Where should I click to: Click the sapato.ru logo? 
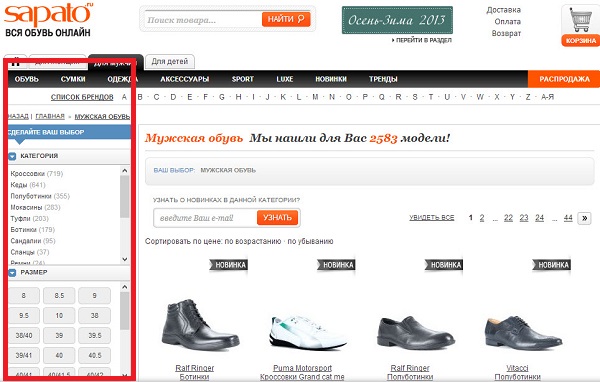(48, 20)
